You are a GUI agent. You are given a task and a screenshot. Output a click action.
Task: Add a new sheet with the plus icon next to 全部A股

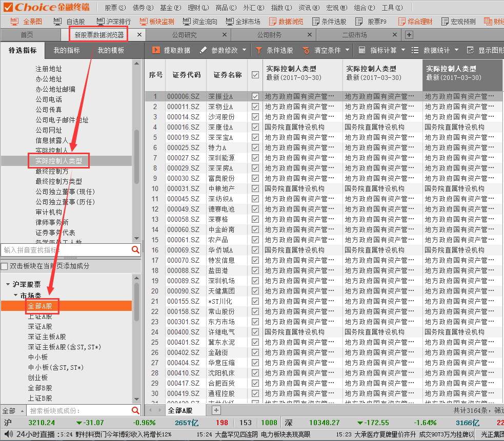[x=216, y=410]
